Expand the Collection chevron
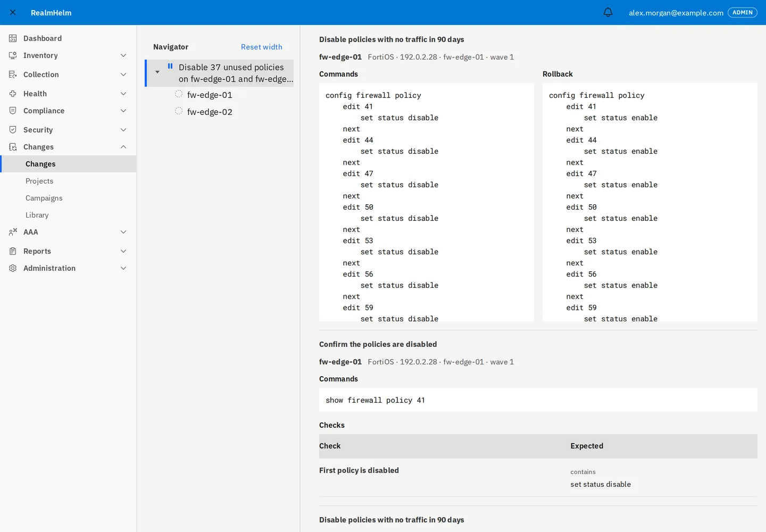Image resolution: width=766 pixels, height=532 pixels. coord(123,74)
